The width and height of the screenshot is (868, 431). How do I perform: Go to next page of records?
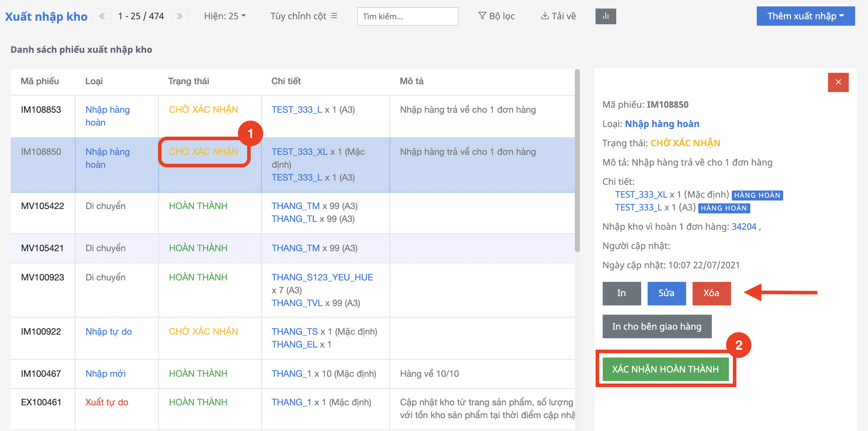point(179,16)
